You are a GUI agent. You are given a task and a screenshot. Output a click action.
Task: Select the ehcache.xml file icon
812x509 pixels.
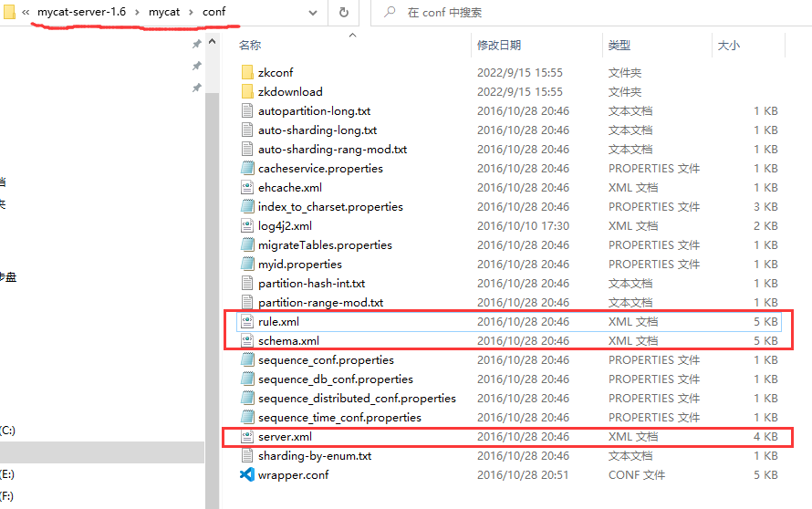[x=246, y=187]
